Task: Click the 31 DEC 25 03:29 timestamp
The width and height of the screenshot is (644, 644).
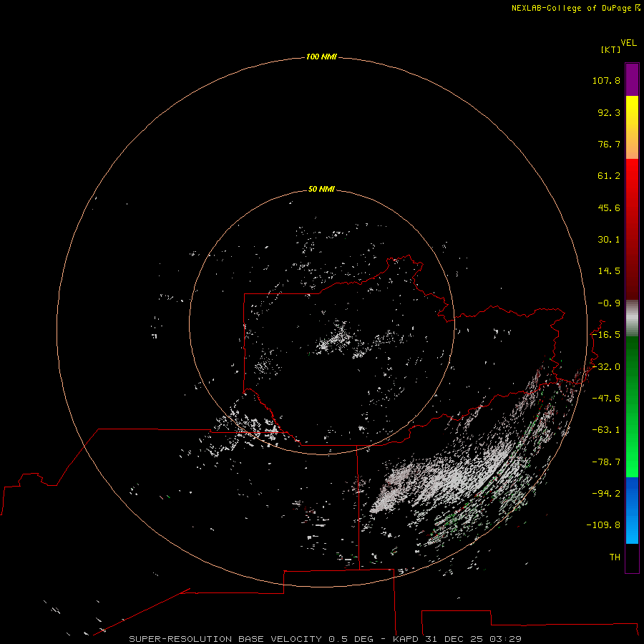Action: click(472, 639)
